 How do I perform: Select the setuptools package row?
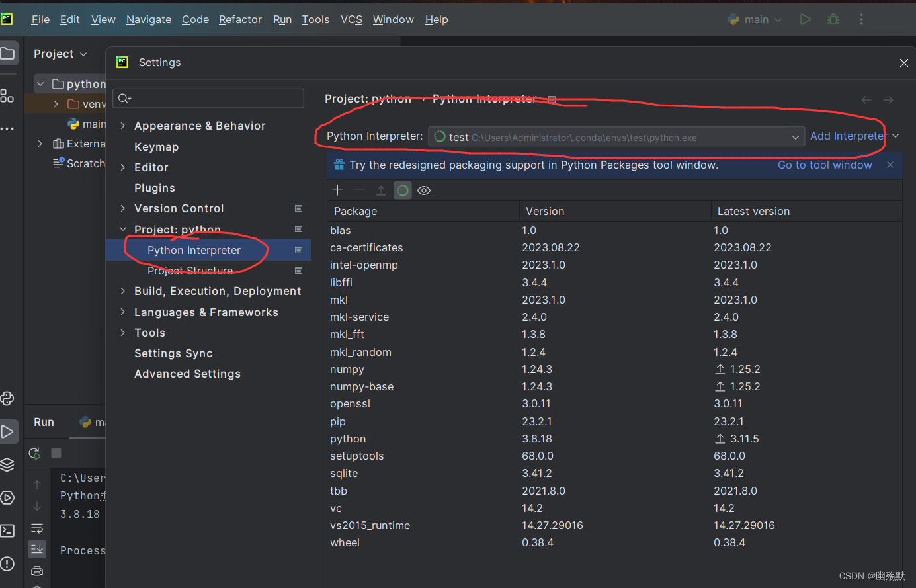(x=614, y=456)
